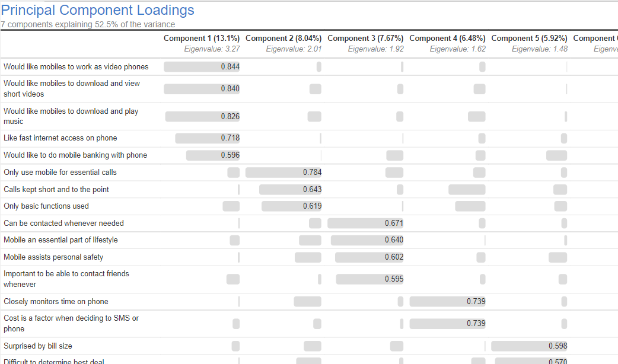
Task: Select the Mobile an essential part of lifestyle label
Action: coord(60,240)
